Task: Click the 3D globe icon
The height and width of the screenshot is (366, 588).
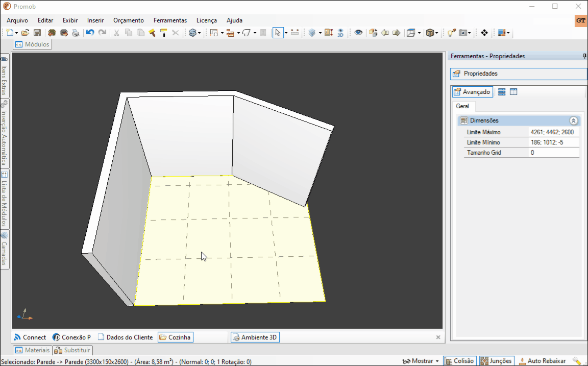Action: (340, 33)
